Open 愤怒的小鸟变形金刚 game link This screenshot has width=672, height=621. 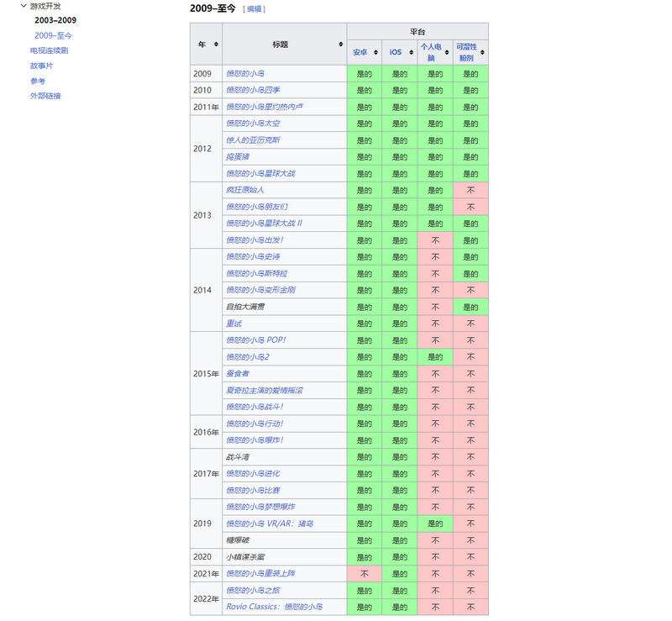(x=260, y=290)
